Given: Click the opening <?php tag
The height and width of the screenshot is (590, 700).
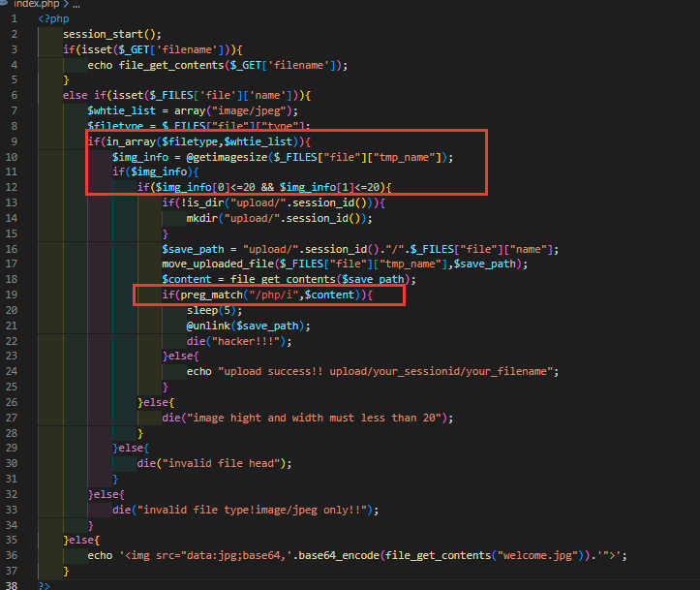Looking at the screenshot, I should [54, 18].
